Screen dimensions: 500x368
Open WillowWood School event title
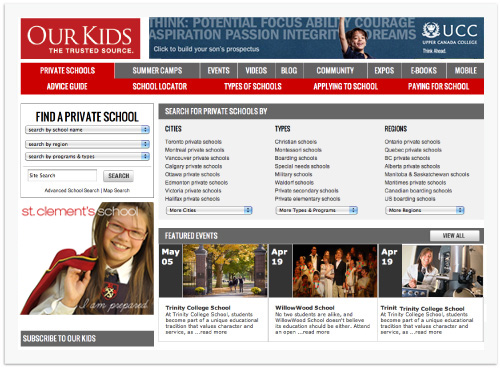tap(305, 308)
